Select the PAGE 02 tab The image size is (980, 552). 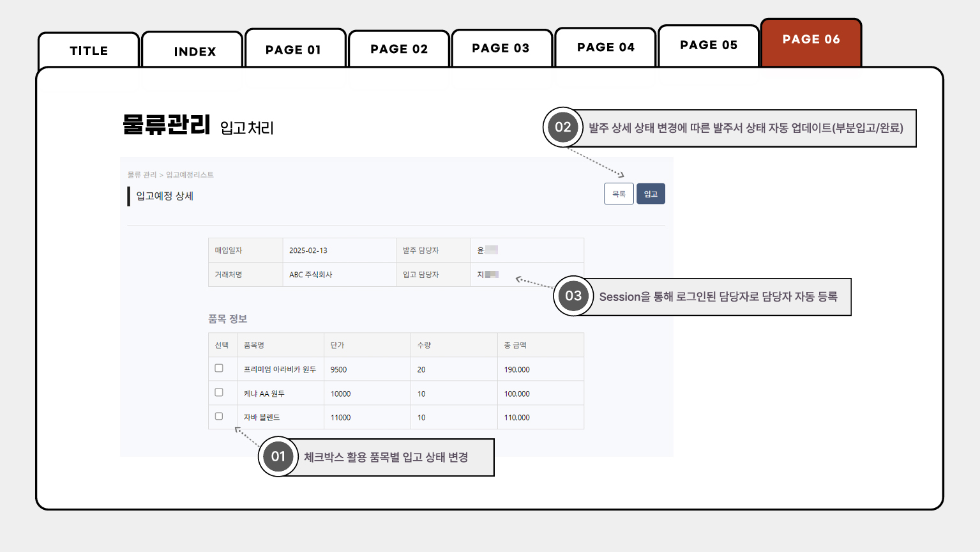399,49
